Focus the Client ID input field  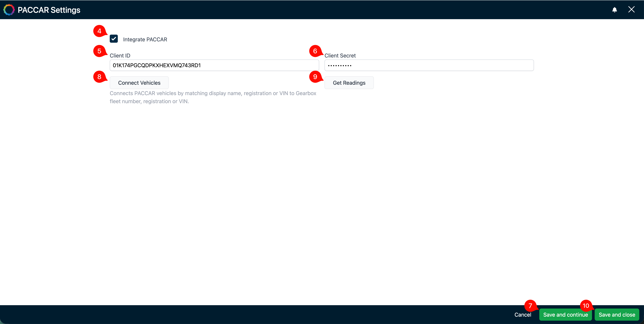pyautogui.click(x=214, y=65)
